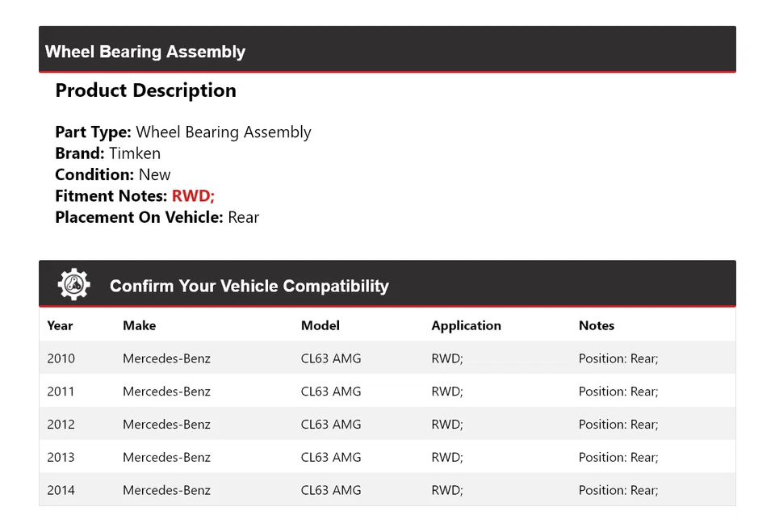Viewport: 775px width, 532px height.
Task: Click the Condition value New
Action: click(x=154, y=174)
